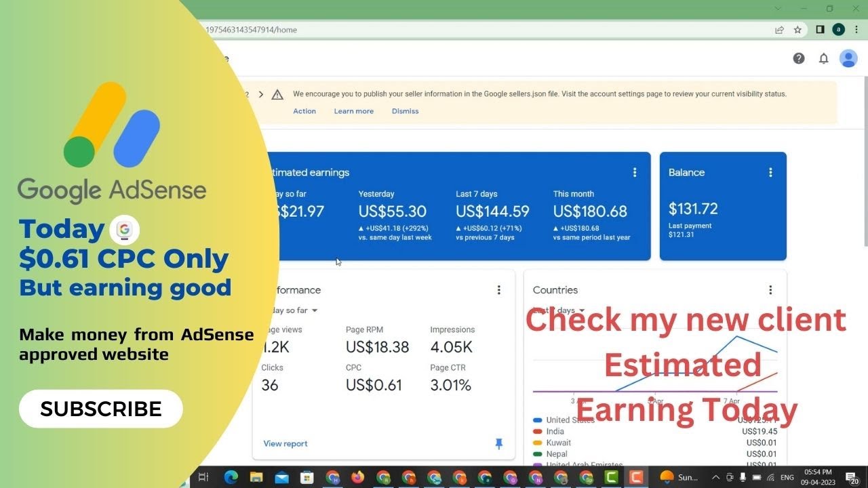Click the Learn more link
The height and width of the screenshot is (488, 868).
click(354, 111)
